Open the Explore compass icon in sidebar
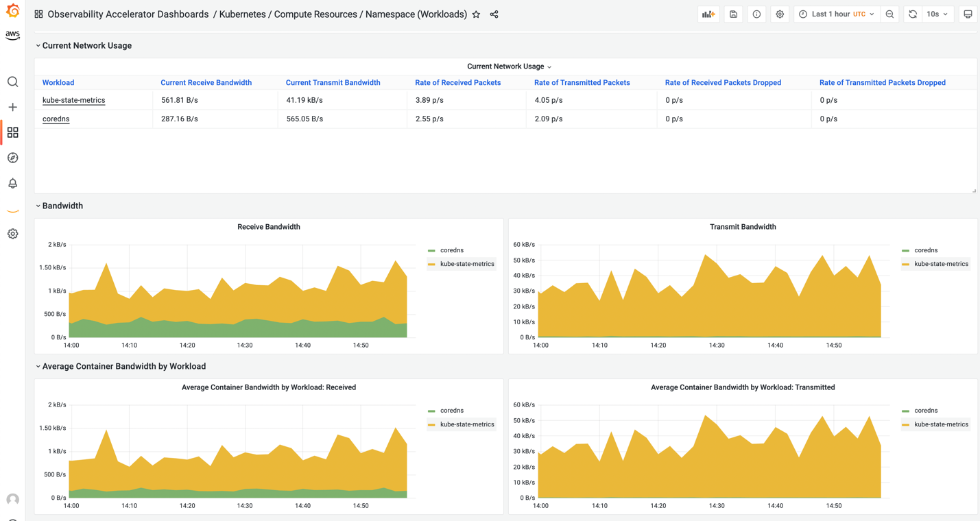This screenshot has height=521, width=980. 12,158
